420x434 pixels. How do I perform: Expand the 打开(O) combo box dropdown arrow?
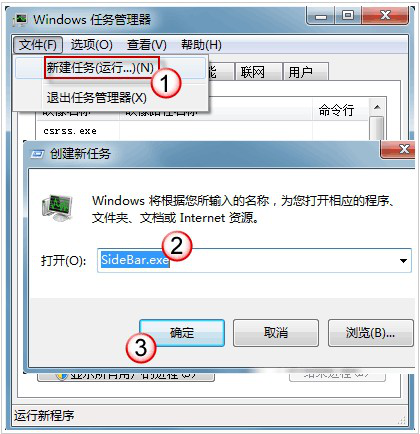click(403, 260)
